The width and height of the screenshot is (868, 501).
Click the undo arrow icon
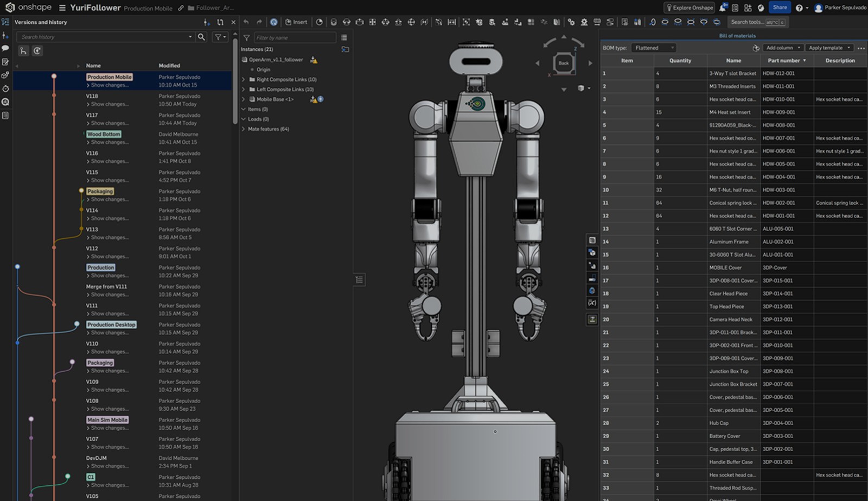(x=246, y=22)
